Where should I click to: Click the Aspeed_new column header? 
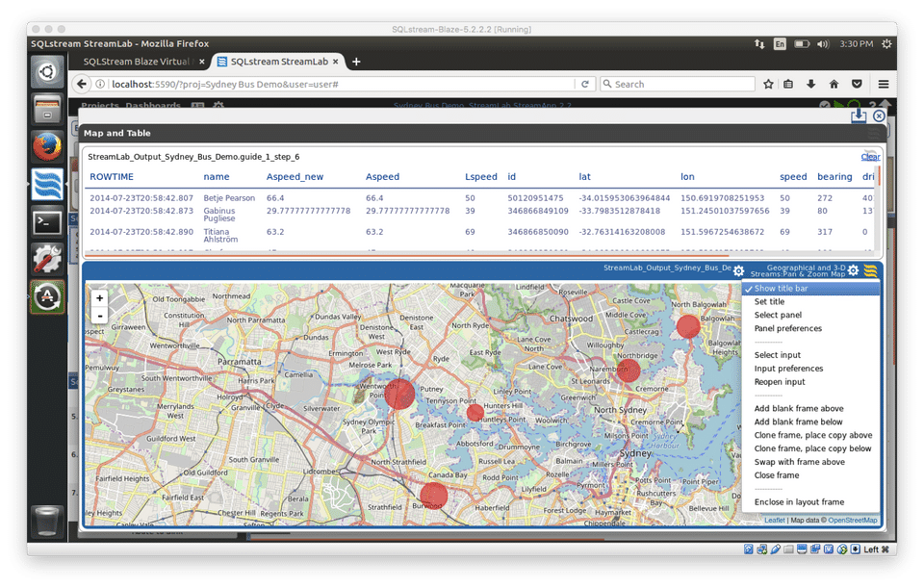click(295, 177)
